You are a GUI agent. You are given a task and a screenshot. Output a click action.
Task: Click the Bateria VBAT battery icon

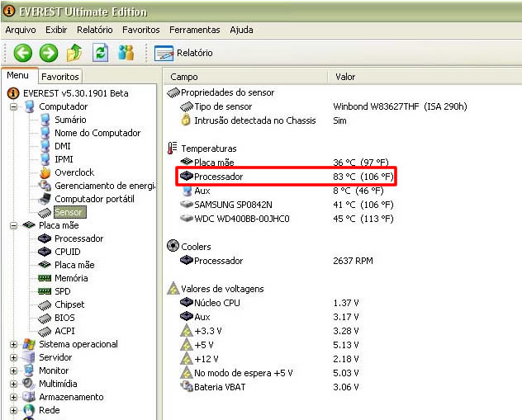[x=187, y=387]
